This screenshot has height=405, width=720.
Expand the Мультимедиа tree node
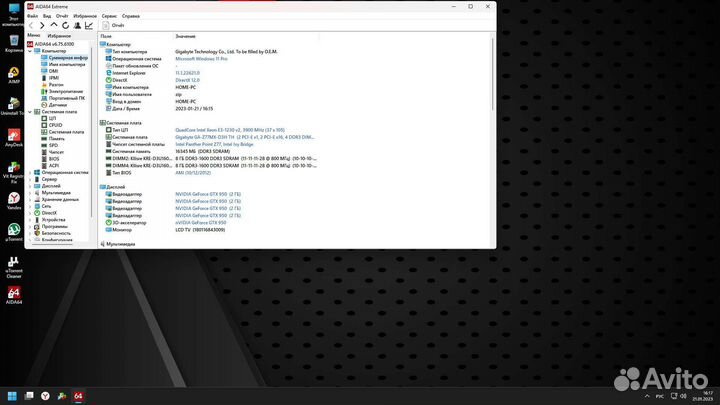36,192
